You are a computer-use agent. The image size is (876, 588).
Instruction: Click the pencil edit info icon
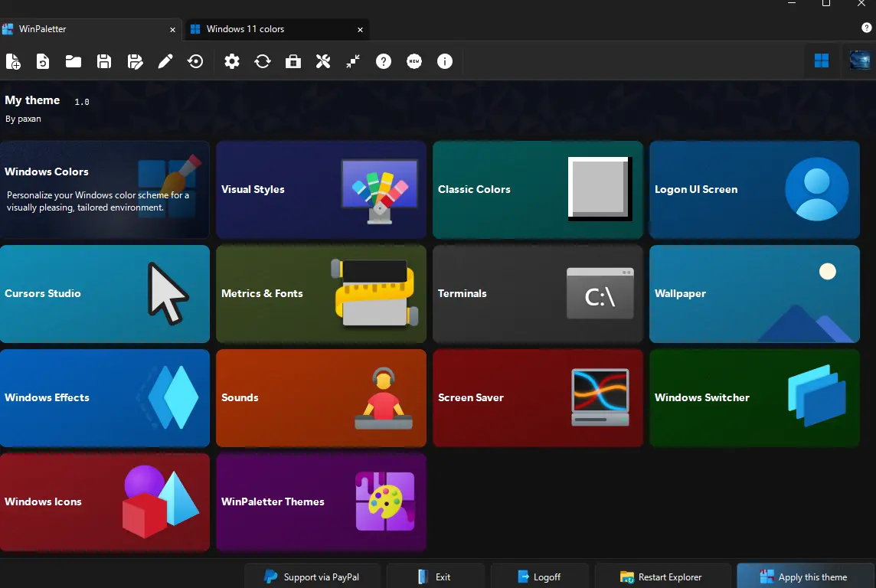pos(165,61)
